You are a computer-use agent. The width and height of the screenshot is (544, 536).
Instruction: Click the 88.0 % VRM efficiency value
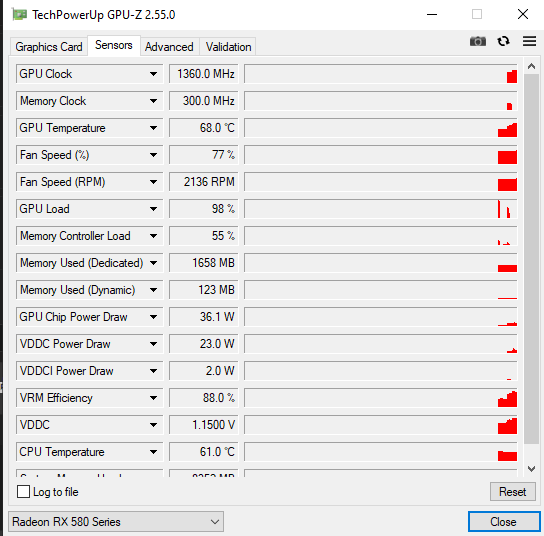tap(204, 398)
